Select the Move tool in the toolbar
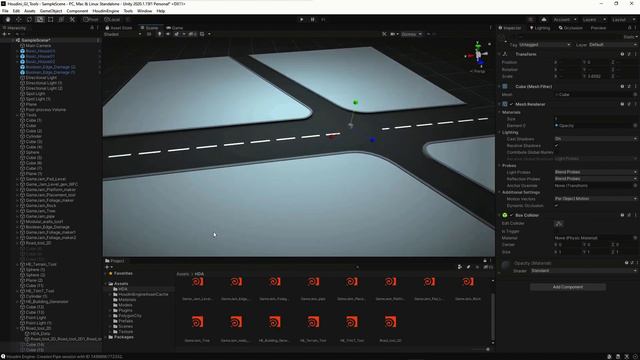The height and width of the screenshot is (360, 640). click(x=18, y=20)
